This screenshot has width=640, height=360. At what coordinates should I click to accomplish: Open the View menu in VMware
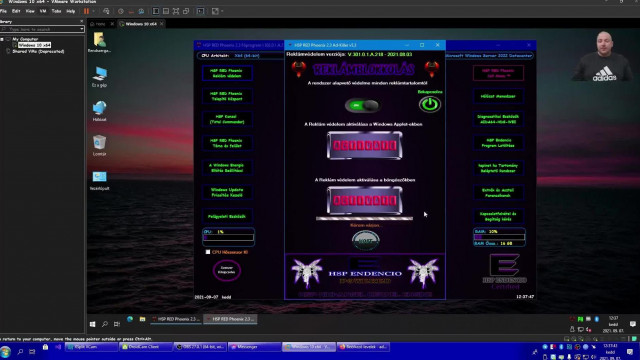tap(30, 11)
